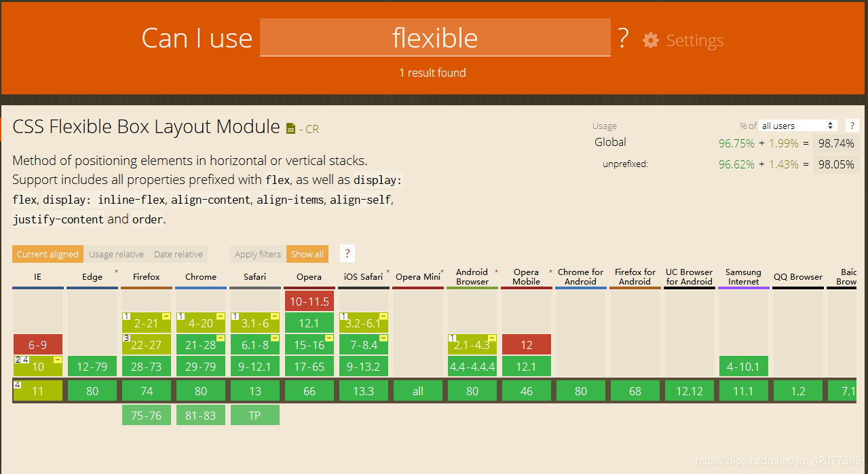Screen dimensions: 868x474
Task: Select the Firefox 2-21 cell
Action: [147, 323]
